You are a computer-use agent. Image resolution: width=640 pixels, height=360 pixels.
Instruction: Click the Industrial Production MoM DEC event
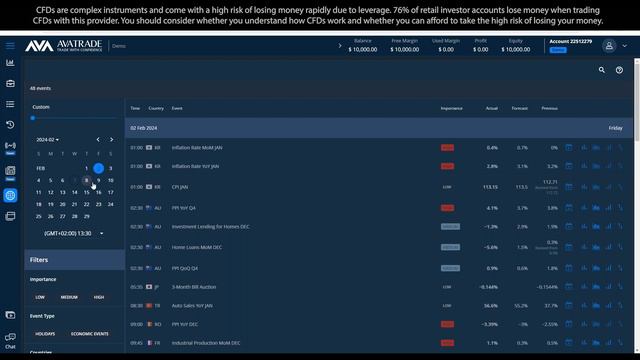(206, 343)
